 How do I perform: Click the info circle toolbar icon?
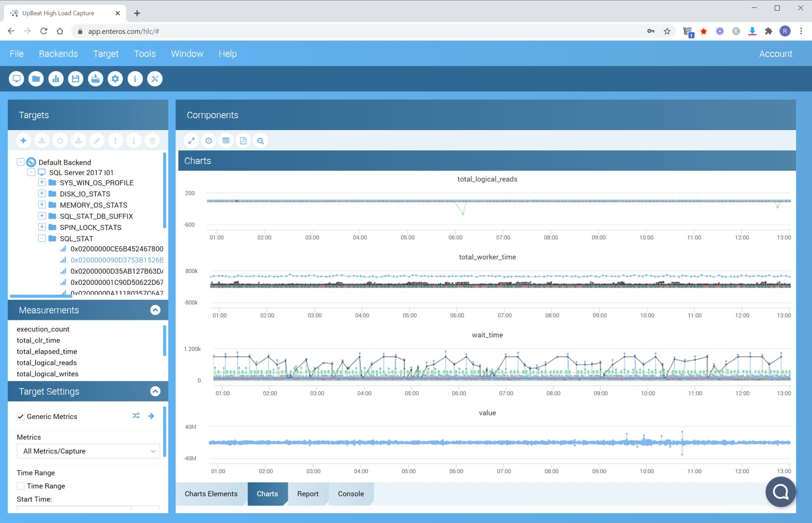coord(135,79)
